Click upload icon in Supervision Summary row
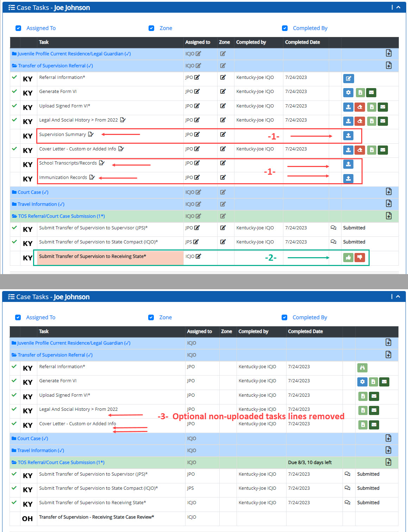Screen dimensions: 408x532 pyautogui.click(x=349, y=136)
